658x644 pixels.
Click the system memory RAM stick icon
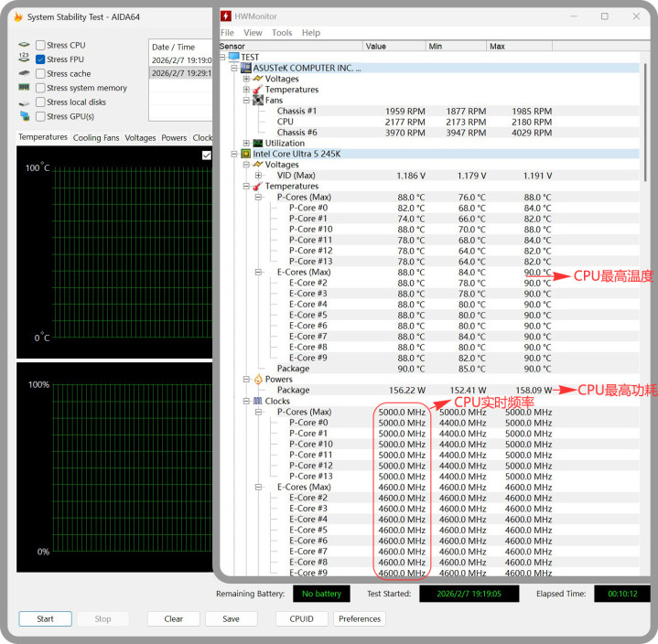[x=24, y=88]
